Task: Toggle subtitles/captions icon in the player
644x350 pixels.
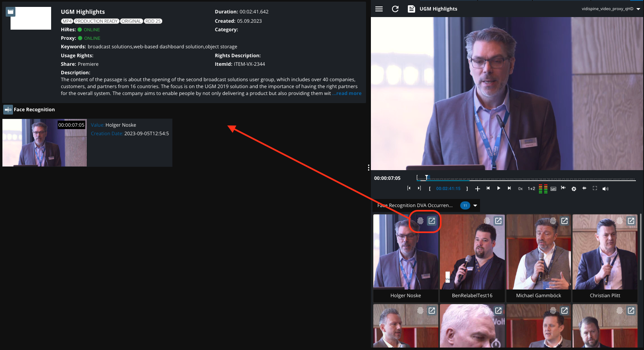Action: point(554,189)
